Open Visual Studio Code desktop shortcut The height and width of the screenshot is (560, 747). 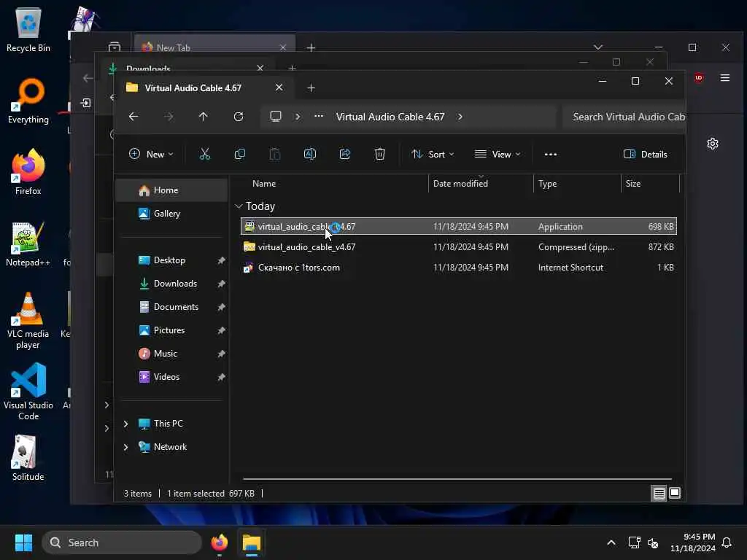[28, 392]
